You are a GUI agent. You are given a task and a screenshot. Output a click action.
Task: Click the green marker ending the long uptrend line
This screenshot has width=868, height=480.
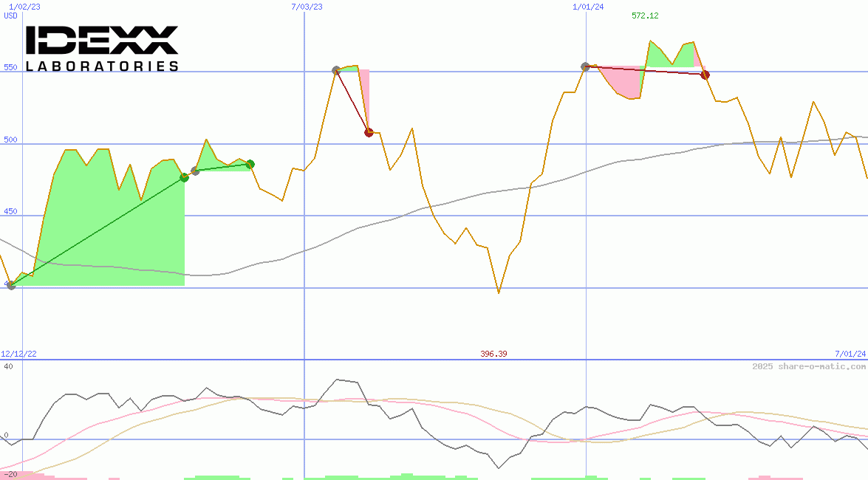tap(183, 177)
